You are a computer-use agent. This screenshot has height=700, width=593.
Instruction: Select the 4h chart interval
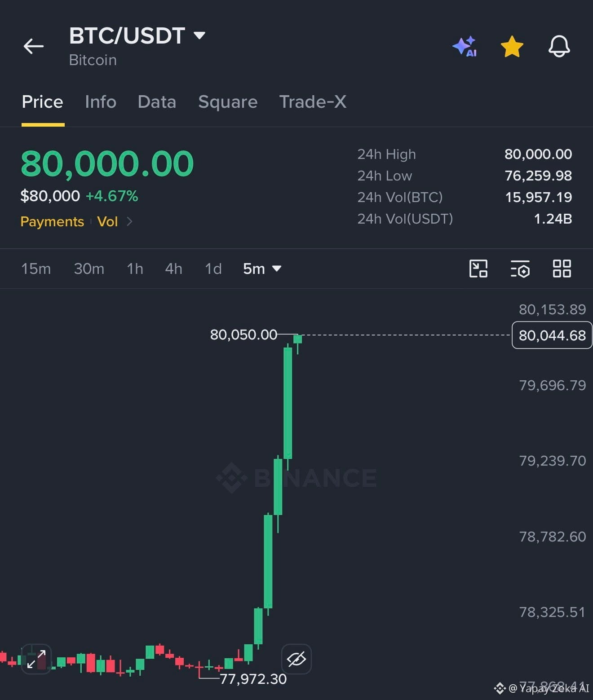(173, 269)
